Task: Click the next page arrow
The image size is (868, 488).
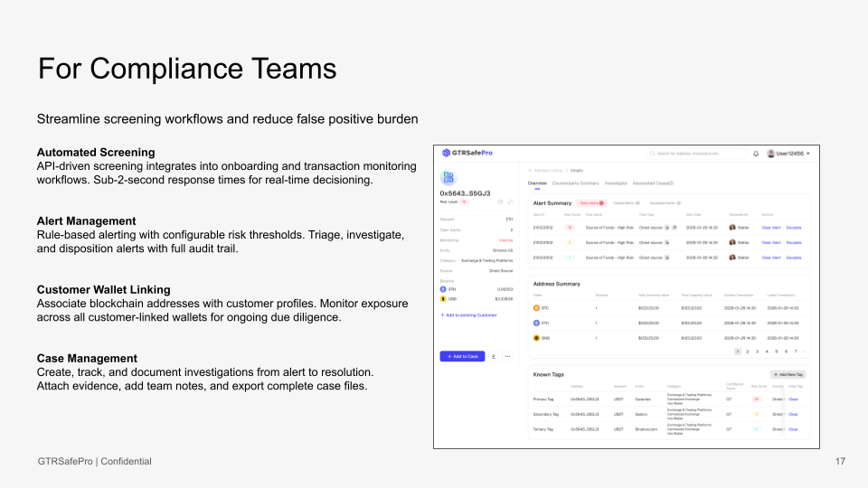Action: [x=804, y=352]
